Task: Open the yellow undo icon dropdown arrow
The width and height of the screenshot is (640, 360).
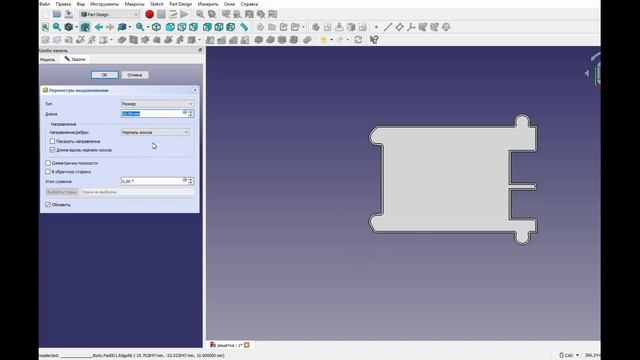Action: coord(331,40)
